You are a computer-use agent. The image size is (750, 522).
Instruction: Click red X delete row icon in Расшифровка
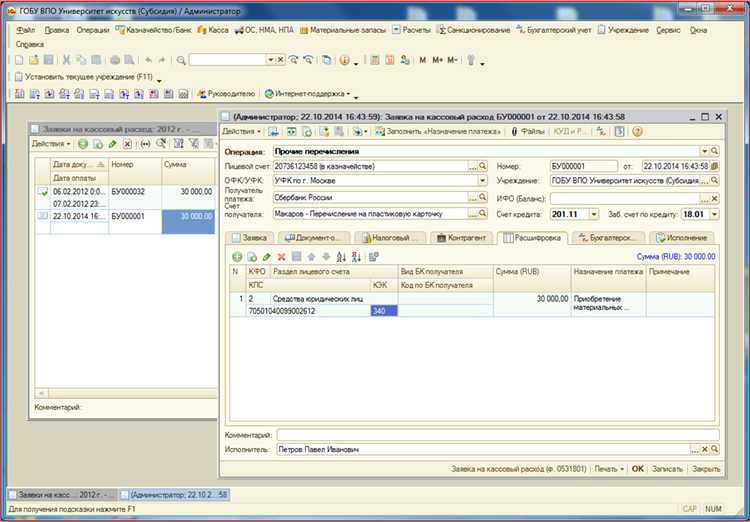click(x=281, y=257)
